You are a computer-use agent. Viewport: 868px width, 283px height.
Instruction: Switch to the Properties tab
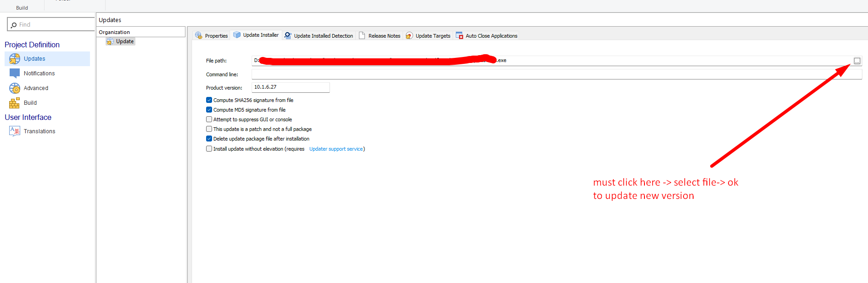[x=212, y=36]
